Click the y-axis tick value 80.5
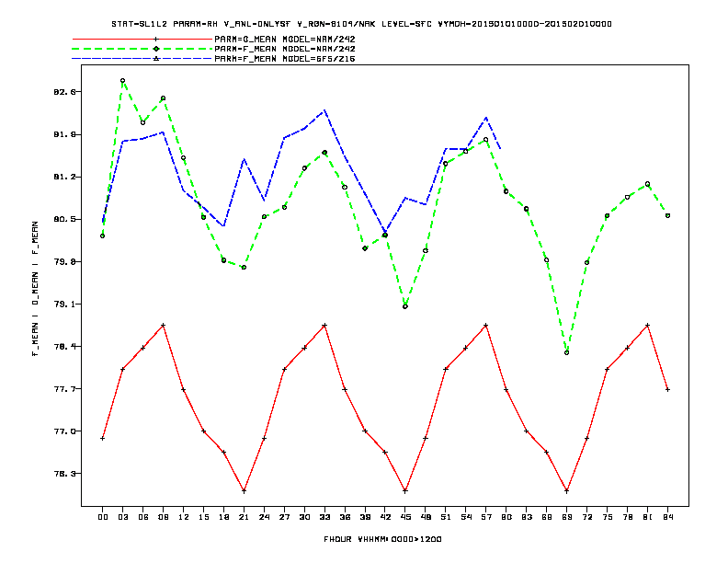Image resolution: width=728 pixels, height=563 pixels. (x=64, y=219)
